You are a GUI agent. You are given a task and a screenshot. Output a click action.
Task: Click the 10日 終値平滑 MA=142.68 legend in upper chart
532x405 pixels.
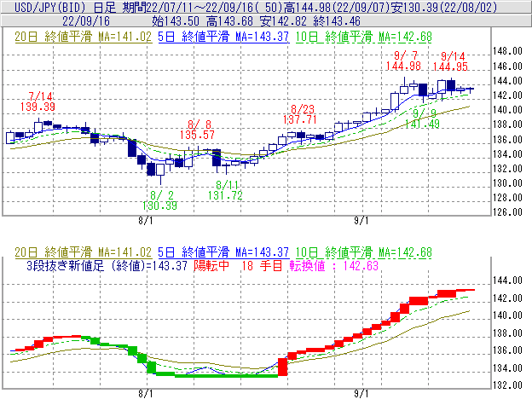click(364, 37)
